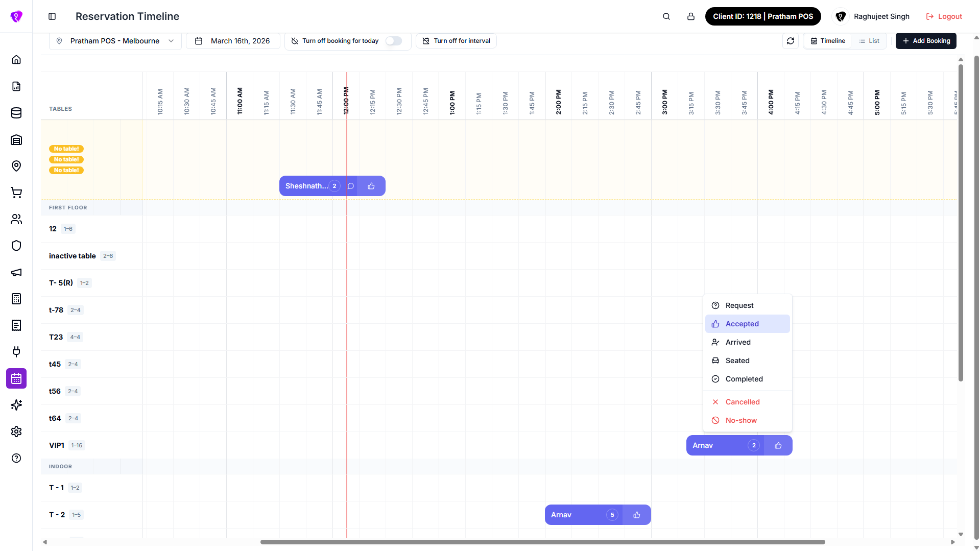The width and height of the screenshot is (980, 551).
Task: Select Request status in menu
Action: point(748,305)
